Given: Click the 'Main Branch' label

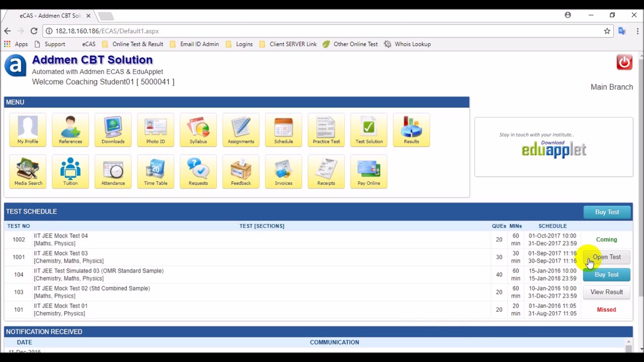Looking at the screenshot, I should [x=612, y=87].
